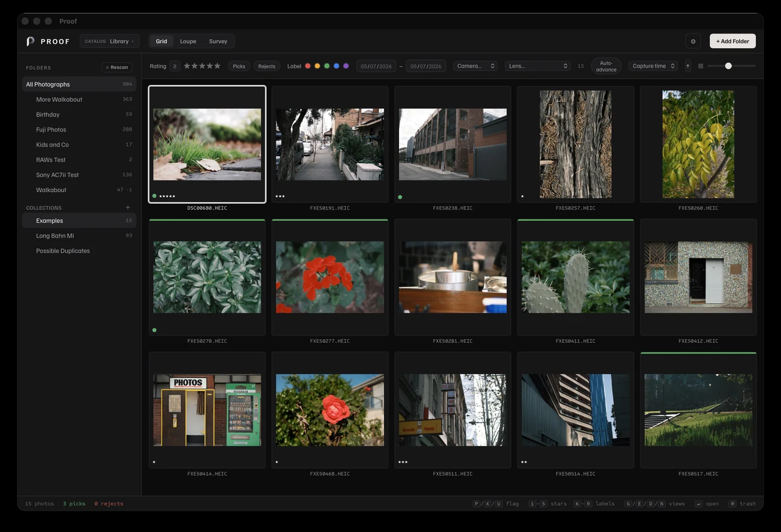The width and height of the screenshot is (781, 532).
Task: Filter by purple color label
Action: coord(346,66)
